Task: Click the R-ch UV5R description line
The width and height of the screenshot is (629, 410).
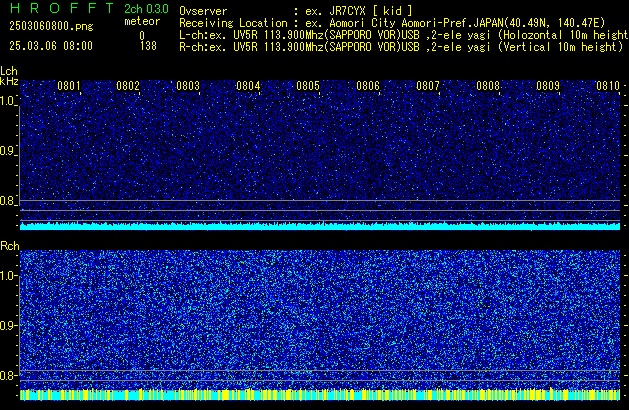Action: [x=401, y=47]
